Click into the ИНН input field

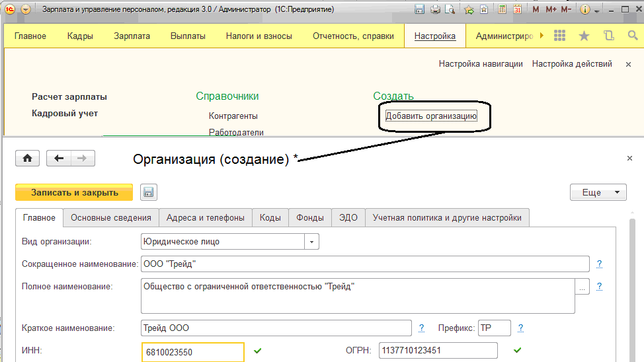click(192, 352)
